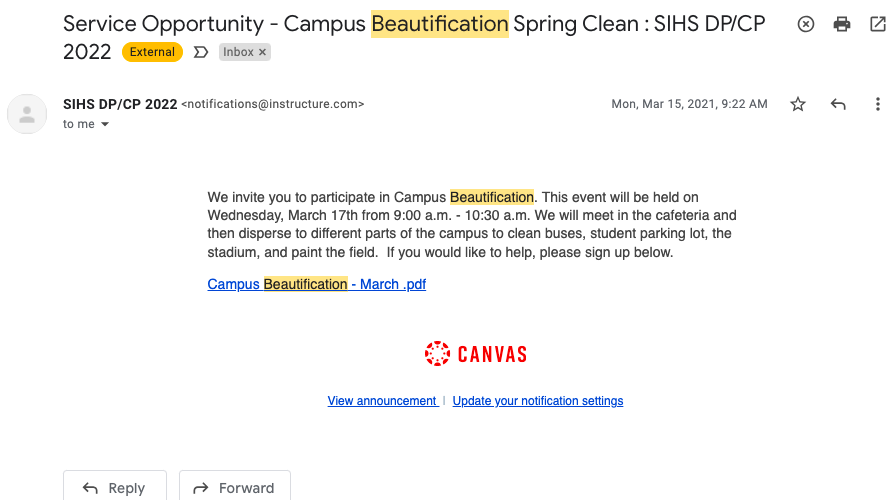Follow the View announcement link
890x500 pixels.
tap(382, 401)
